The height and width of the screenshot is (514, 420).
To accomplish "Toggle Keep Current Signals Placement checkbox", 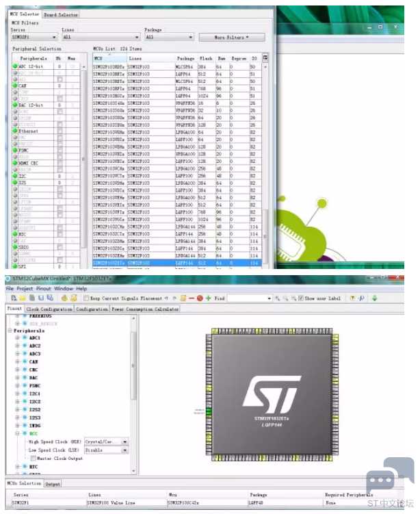I will (86, 298).
